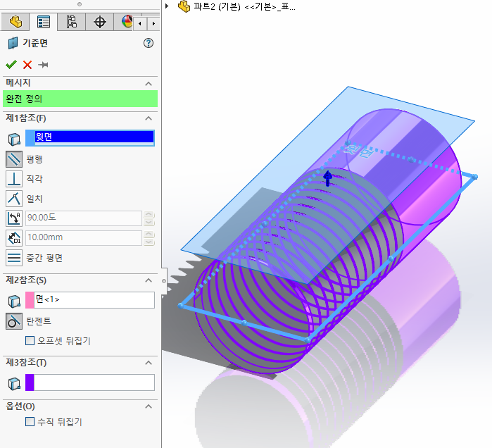Select the 윗면 first reference field

pyautogui.click(x=94, y=138)
